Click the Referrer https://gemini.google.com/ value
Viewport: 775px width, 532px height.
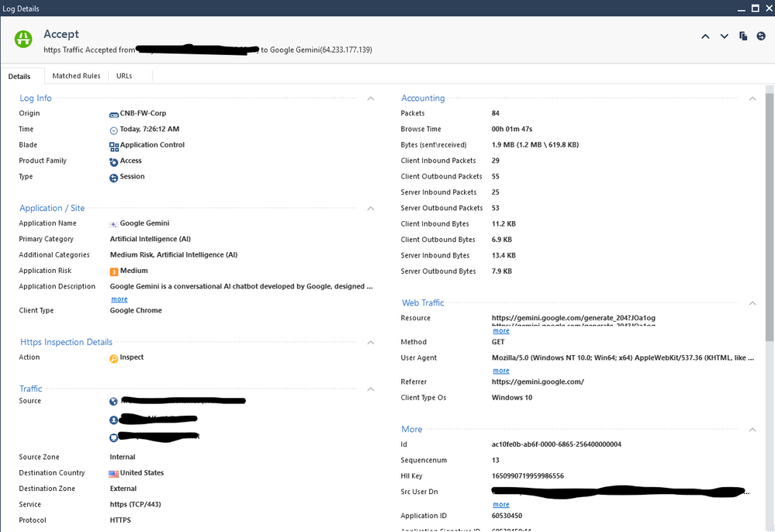tap(538, 382)
